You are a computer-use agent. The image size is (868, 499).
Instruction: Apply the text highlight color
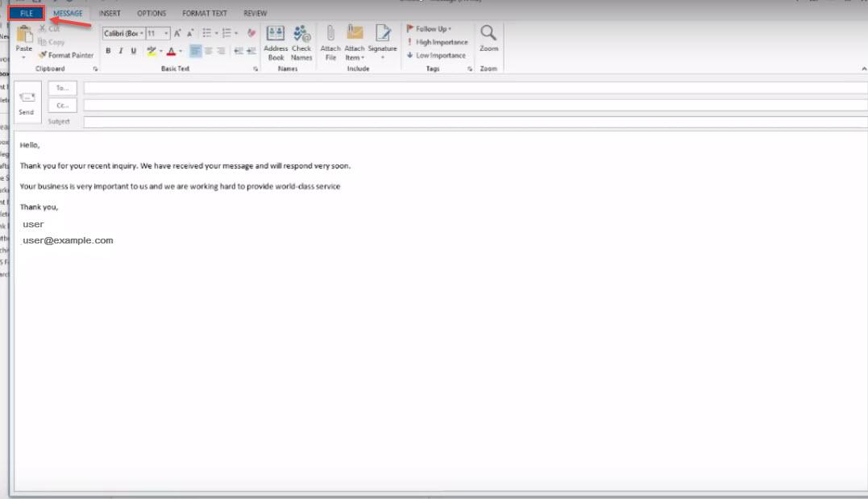coord(152,51)
